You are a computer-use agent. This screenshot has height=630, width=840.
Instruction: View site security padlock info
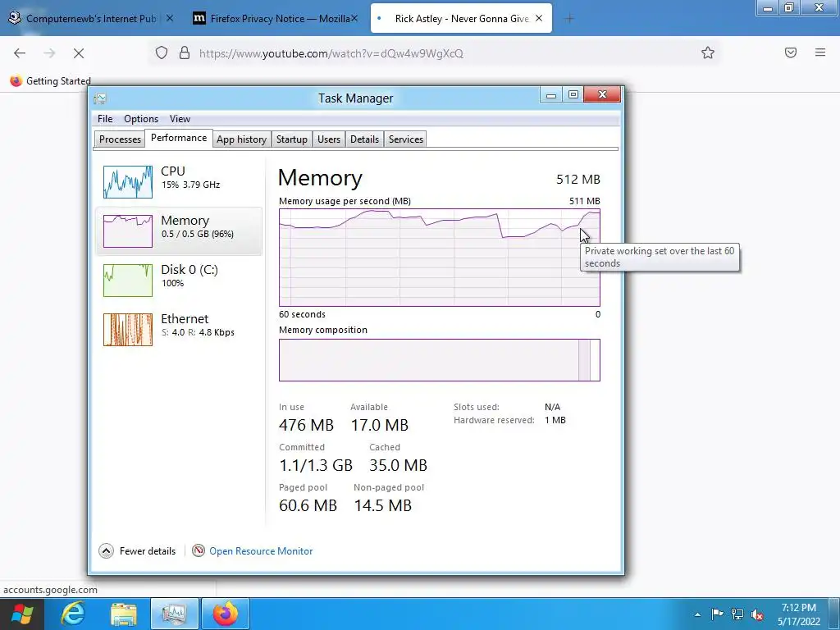click(x=185, y=53)
